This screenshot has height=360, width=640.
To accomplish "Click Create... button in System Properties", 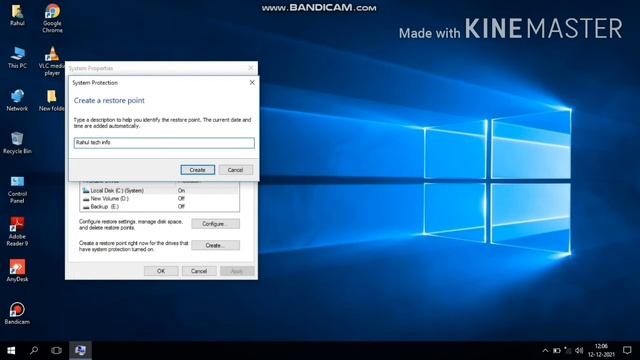I will point(216,245).
